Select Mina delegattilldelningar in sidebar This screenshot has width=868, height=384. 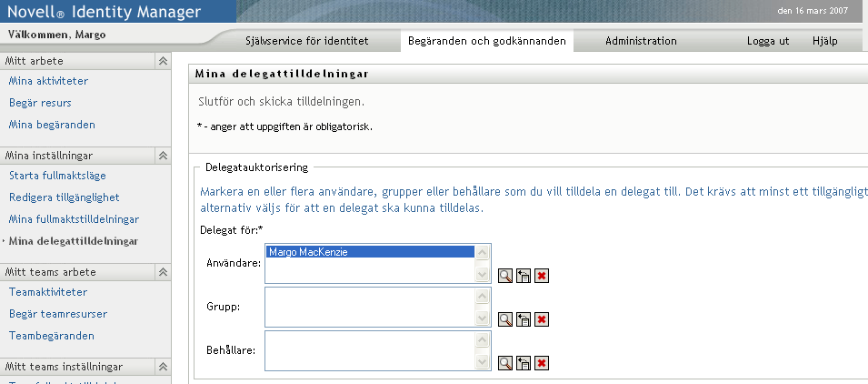pos(74,242)
